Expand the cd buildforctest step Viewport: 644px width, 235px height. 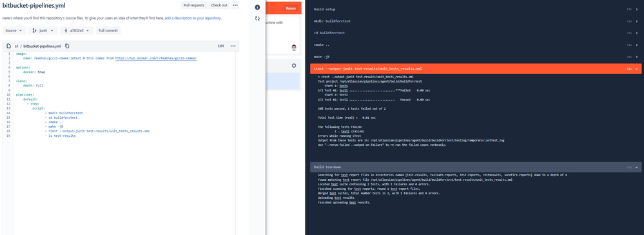click(x=475, y=32)
